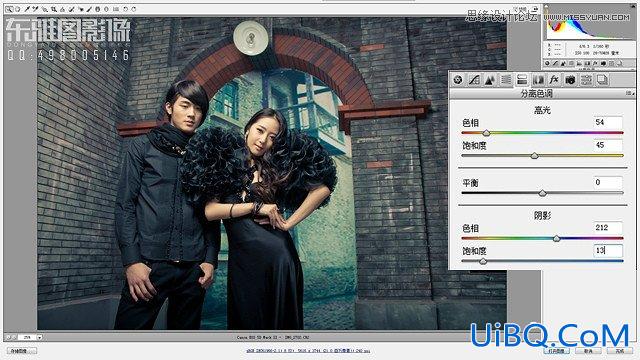Click the highlights hue slider handle
640x360 pixels.
(x=486, y=133)
